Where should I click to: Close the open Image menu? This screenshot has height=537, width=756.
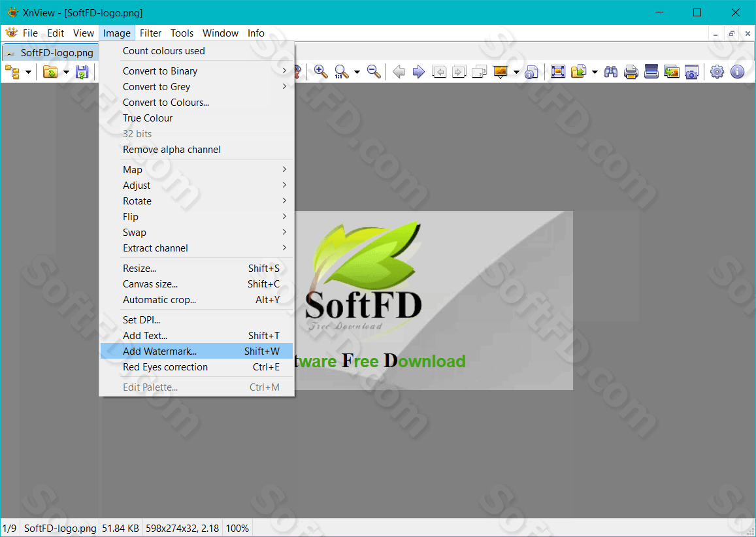click(x=117, y=33)
